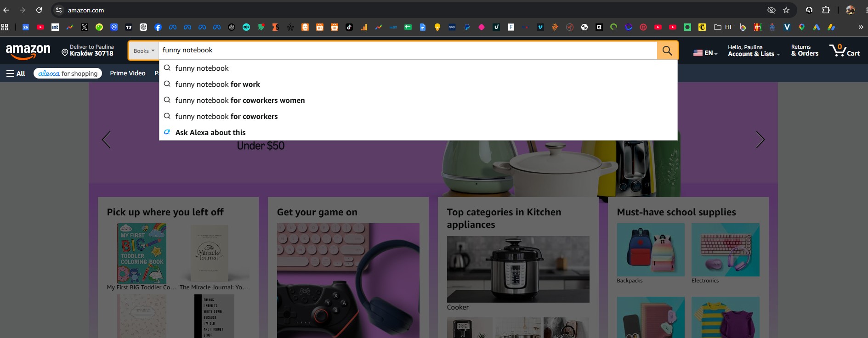Open the Google Maps pin bookmark
The height and width of the screenshot is (338, 868).
(802, 27)
